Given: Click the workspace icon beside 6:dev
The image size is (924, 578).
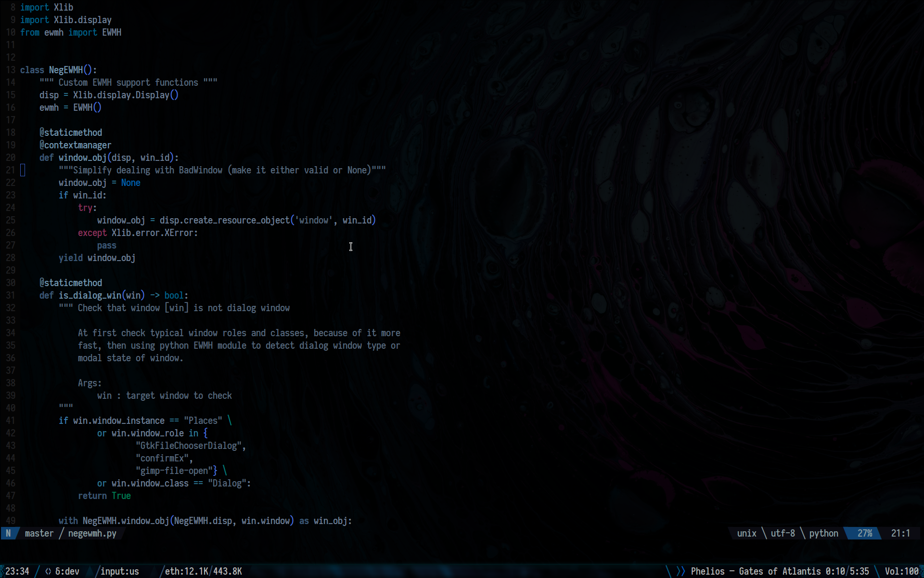Looking at the screenshot, I should tap(48, 571).
